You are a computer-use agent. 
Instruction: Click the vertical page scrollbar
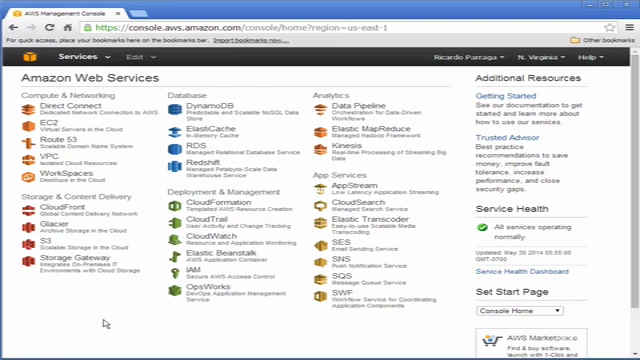(635, 182)
